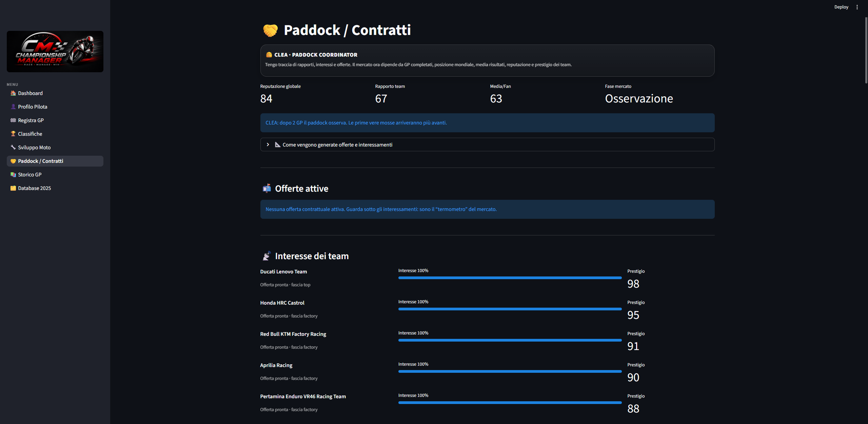Click the 'Red Bull KTM Factory Racing' name
The image size is (868, 424).
(x=293, y=334)
